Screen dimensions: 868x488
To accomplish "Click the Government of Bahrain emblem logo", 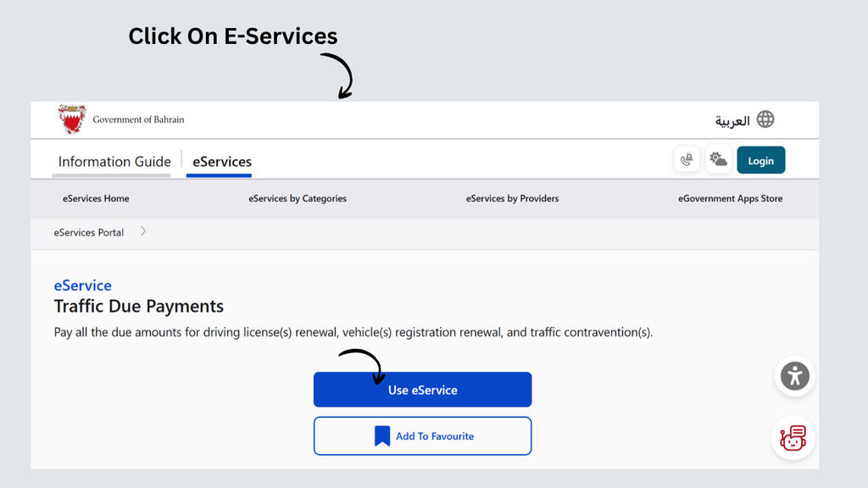I will tap(72, 119).
